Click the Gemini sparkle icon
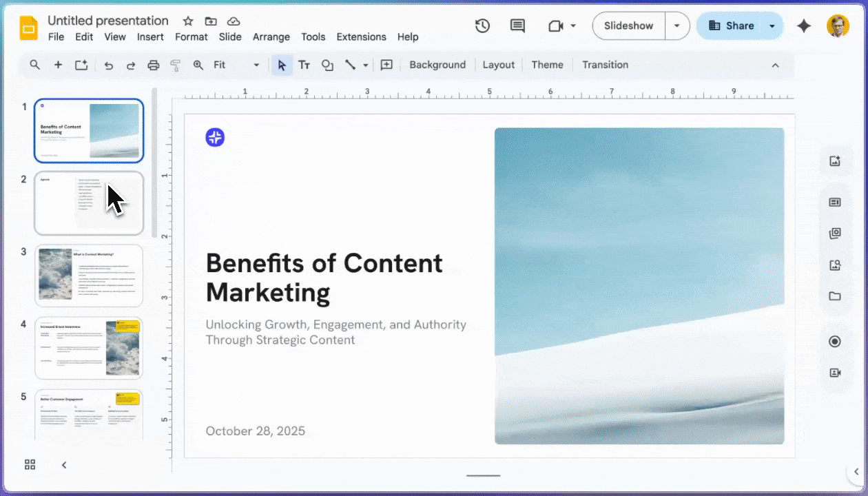Image resolution: width=868 pixels, height=496 pixels. (x=803, y=26)
